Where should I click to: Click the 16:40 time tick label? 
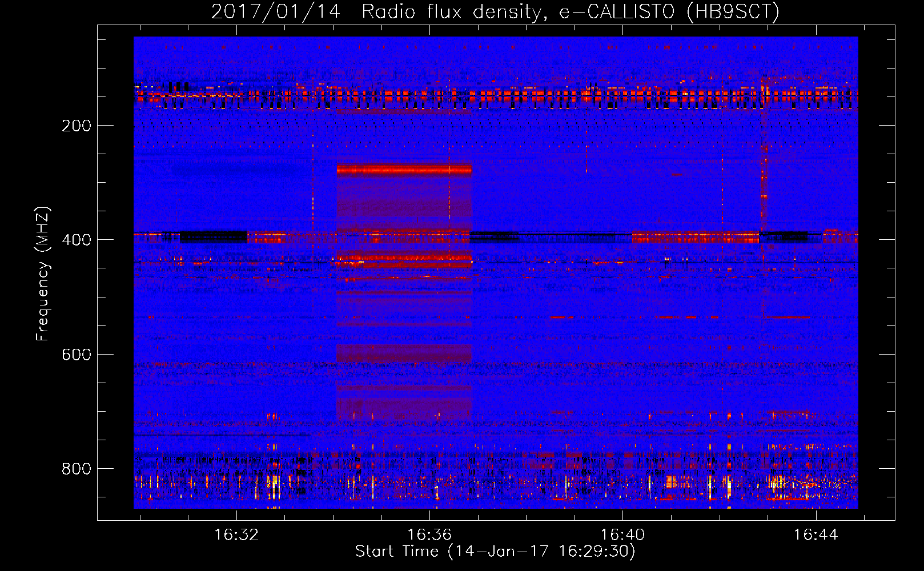click(x=622, y=534)
